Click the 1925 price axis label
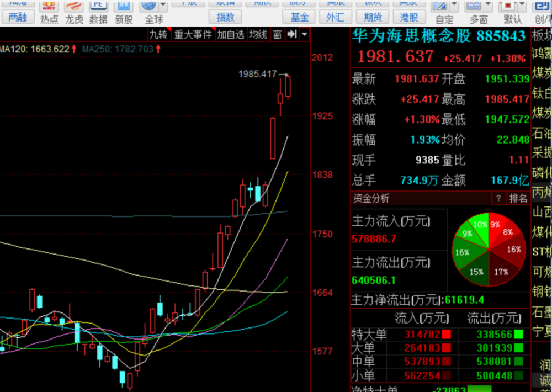 point(322,115)
